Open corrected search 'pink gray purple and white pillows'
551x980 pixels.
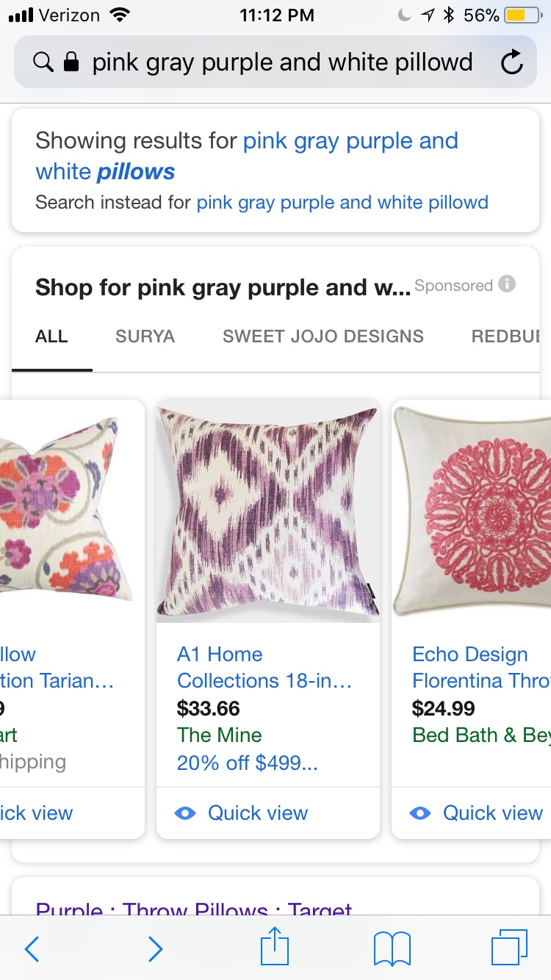(247, 156)
